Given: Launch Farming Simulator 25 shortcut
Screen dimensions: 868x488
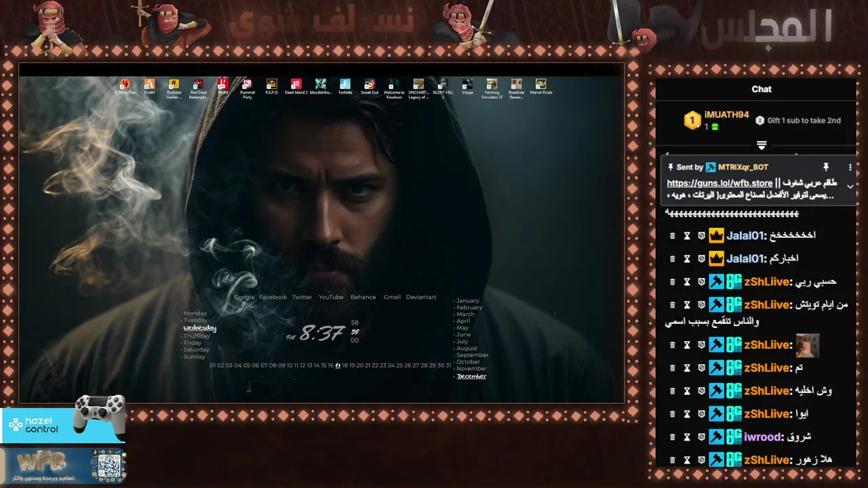Looking at the screenshot, I should (492, 88).
